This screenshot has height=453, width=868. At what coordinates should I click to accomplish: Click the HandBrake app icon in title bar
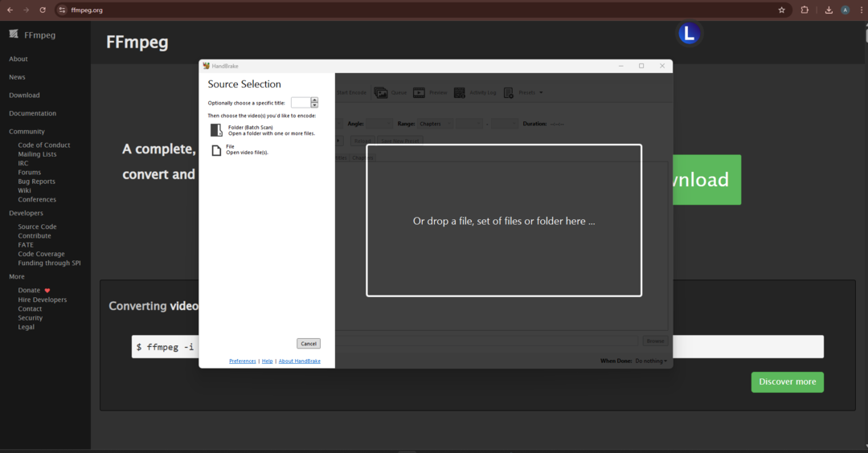coord(206,66)
